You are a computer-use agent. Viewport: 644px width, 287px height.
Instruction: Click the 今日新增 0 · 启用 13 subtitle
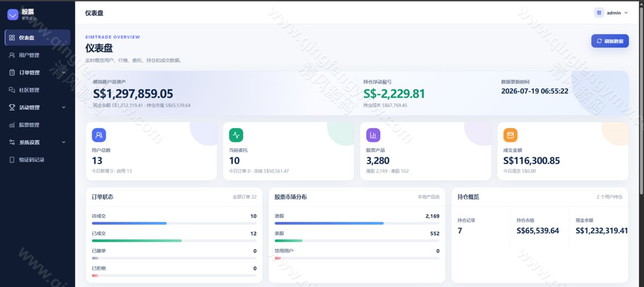(x=112, y=171)
